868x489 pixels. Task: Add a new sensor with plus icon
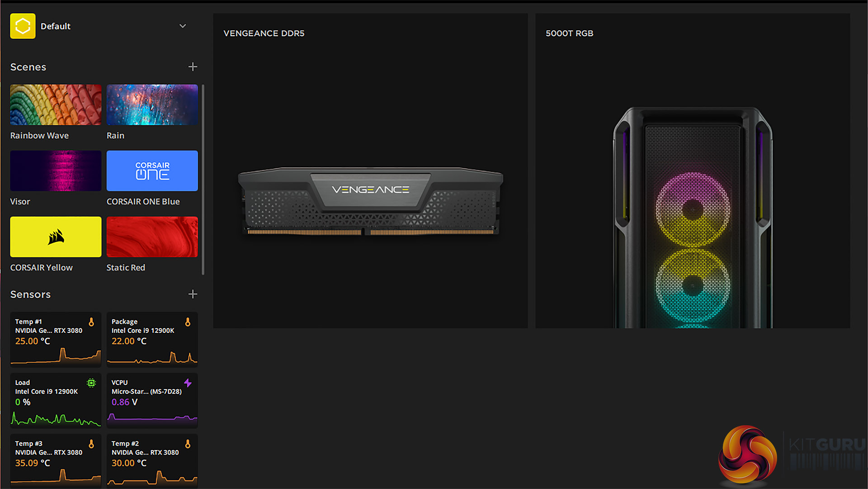[193, 294]
